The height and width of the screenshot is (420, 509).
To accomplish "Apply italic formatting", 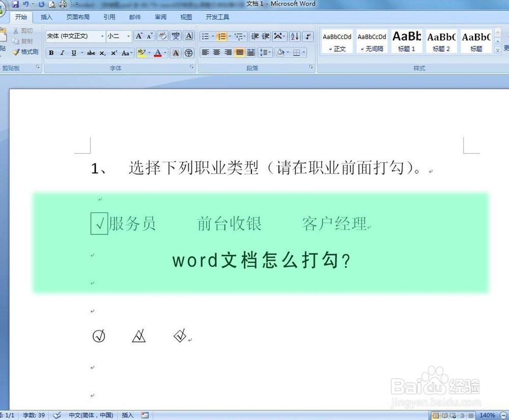I will pyautogui.click(x=63, y=53).
